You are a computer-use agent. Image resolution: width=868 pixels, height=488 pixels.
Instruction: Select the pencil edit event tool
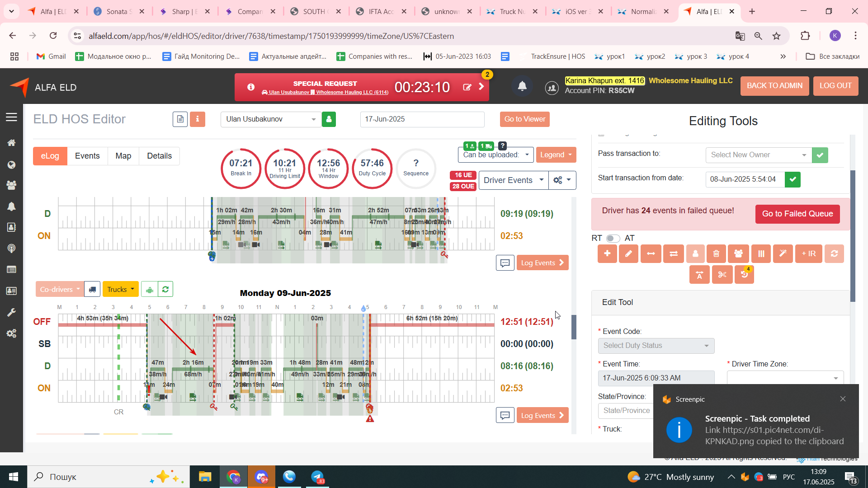pos(628,254)
